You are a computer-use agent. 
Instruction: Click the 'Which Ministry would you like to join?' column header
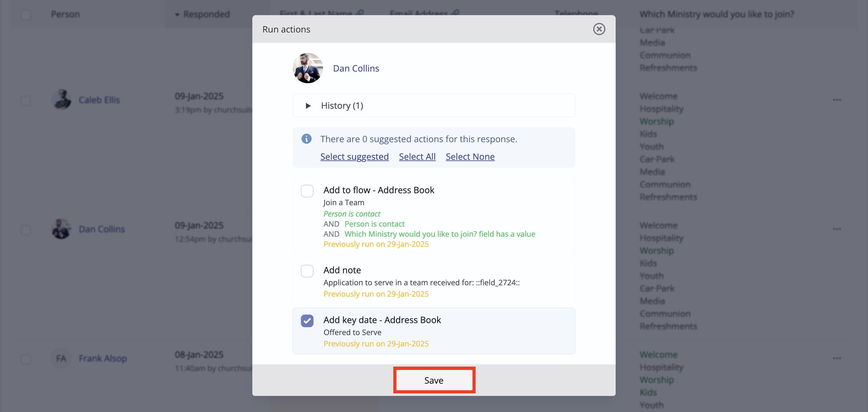coord(717,14)
